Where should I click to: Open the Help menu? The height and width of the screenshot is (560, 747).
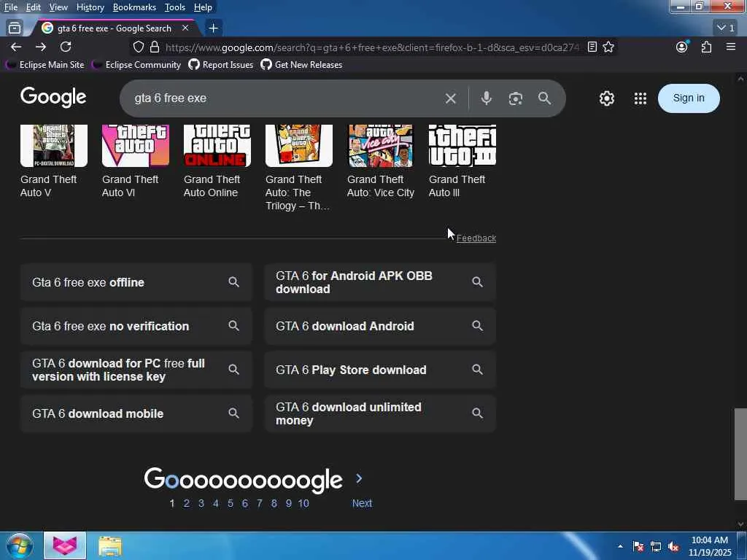[203, 7]
